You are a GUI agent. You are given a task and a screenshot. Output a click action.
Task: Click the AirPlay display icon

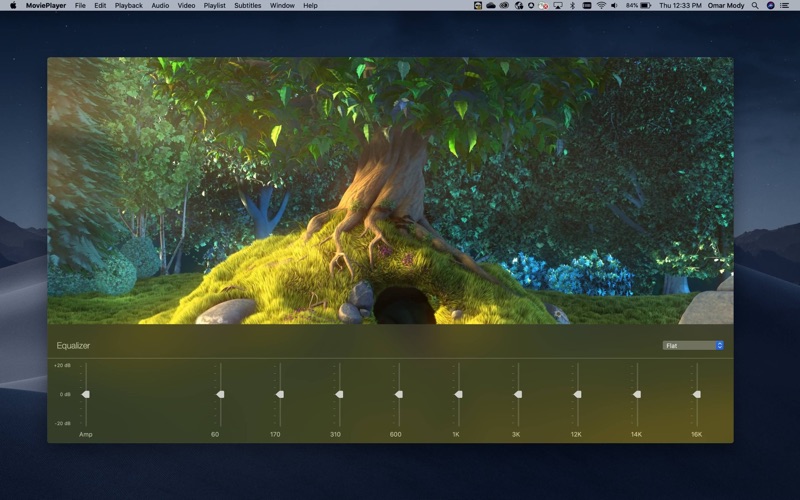pos(558,6)
